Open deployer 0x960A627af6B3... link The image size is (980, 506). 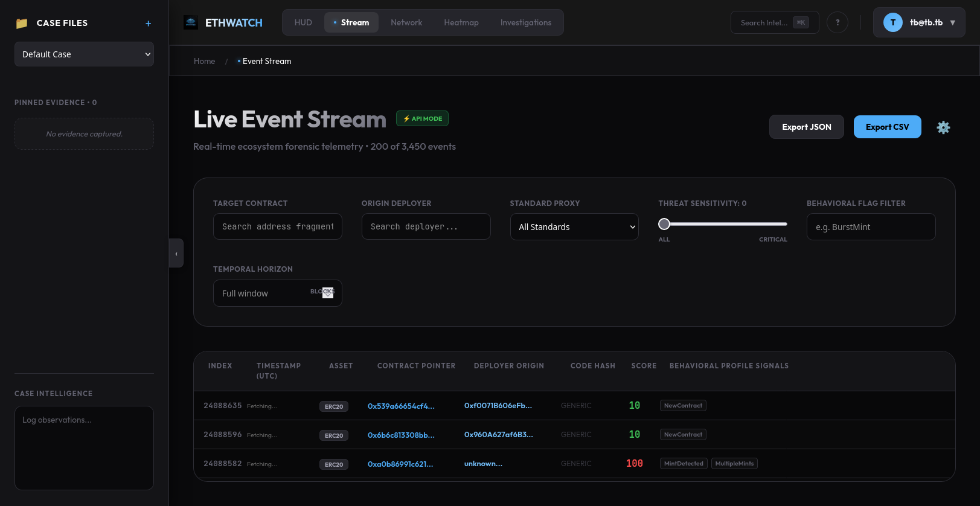[499, 435]
